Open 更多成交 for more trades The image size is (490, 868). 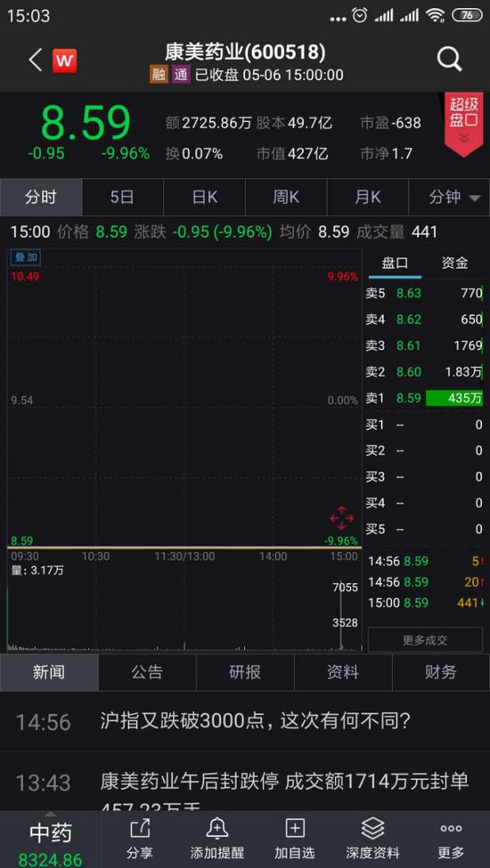tap(425, 640)
